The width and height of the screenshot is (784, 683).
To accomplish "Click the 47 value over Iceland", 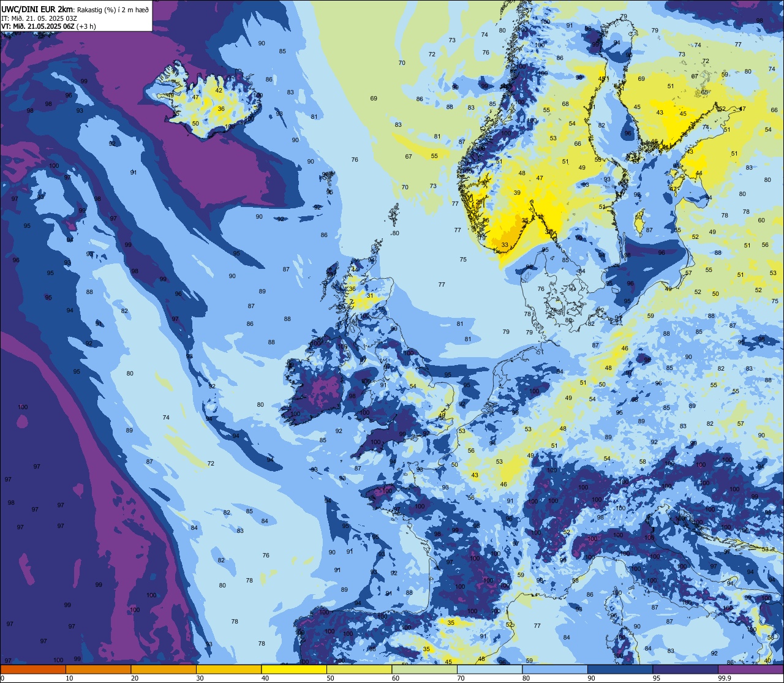I will 195,97.
